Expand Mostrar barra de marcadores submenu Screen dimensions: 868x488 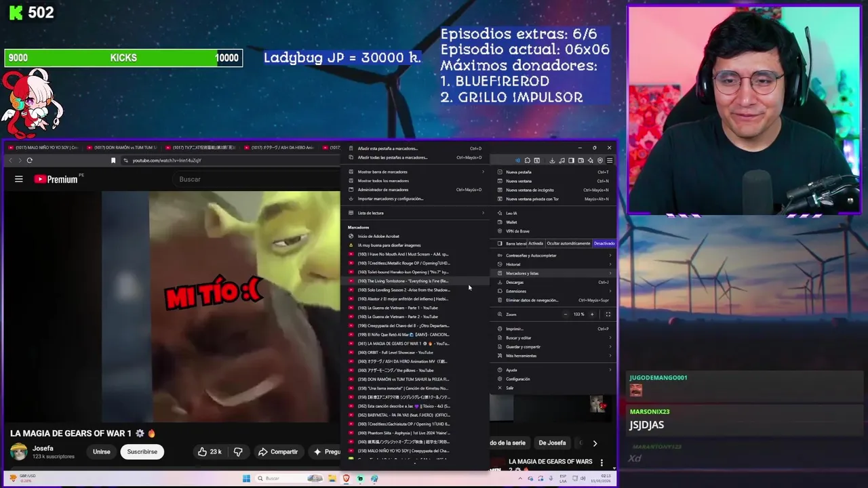pos(416,172)
